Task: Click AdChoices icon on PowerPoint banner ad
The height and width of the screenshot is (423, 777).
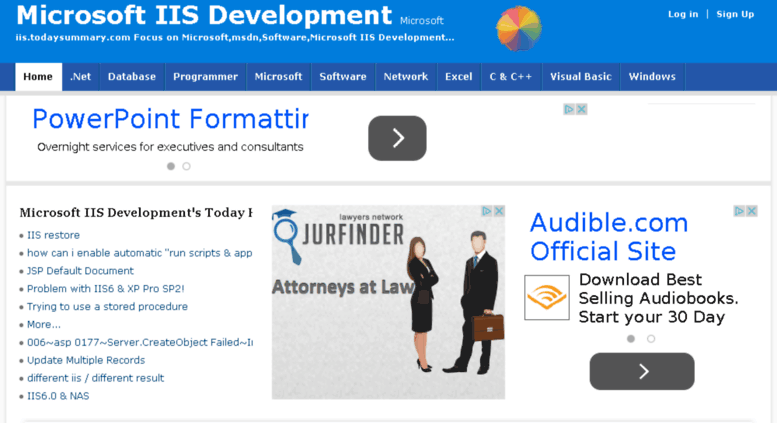Action: tap(569, 109)
